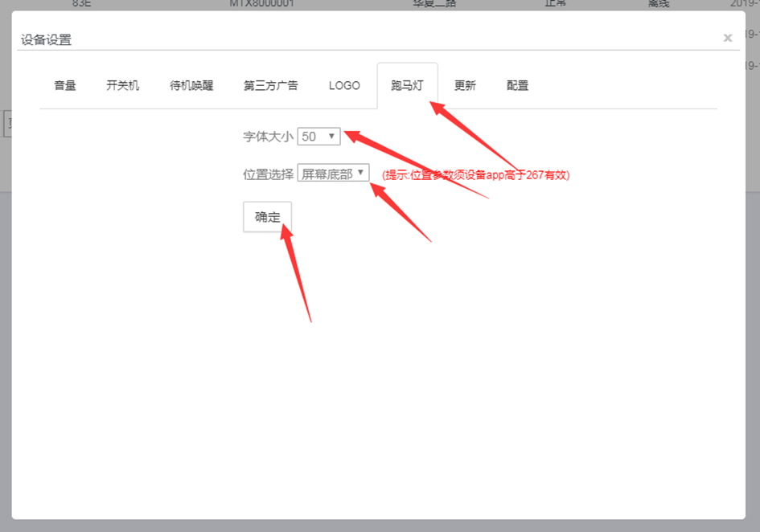Image resolution: width=760 pixels, height=532 pixels.
Task: Close the 设备设置 dialog with ×
Action: point(727,38)
